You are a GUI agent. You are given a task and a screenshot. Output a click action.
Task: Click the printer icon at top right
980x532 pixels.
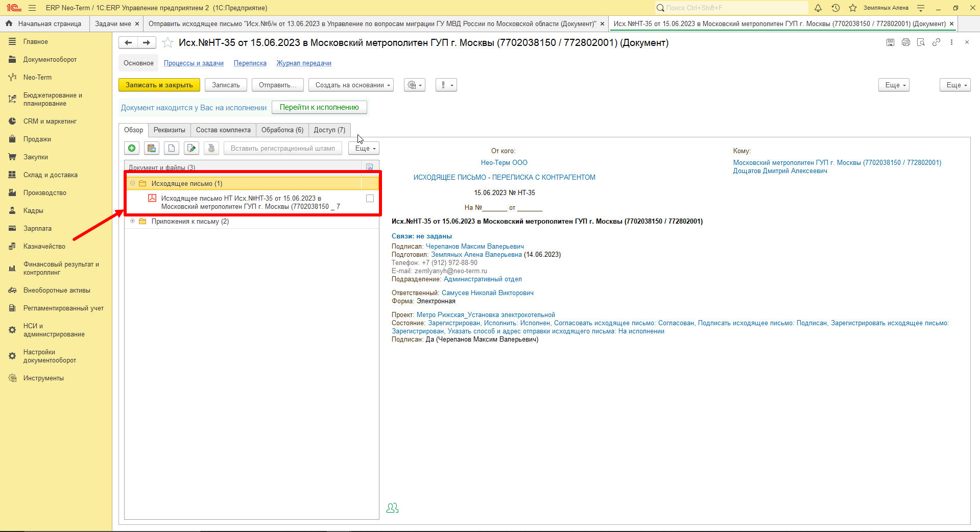(x=905, y=42)
